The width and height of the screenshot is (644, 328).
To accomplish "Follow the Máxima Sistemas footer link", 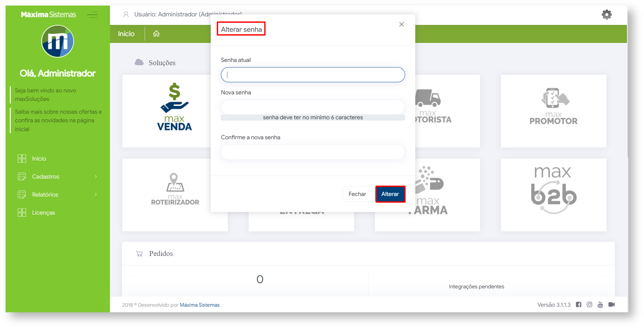I will click(x=200, y=305).
